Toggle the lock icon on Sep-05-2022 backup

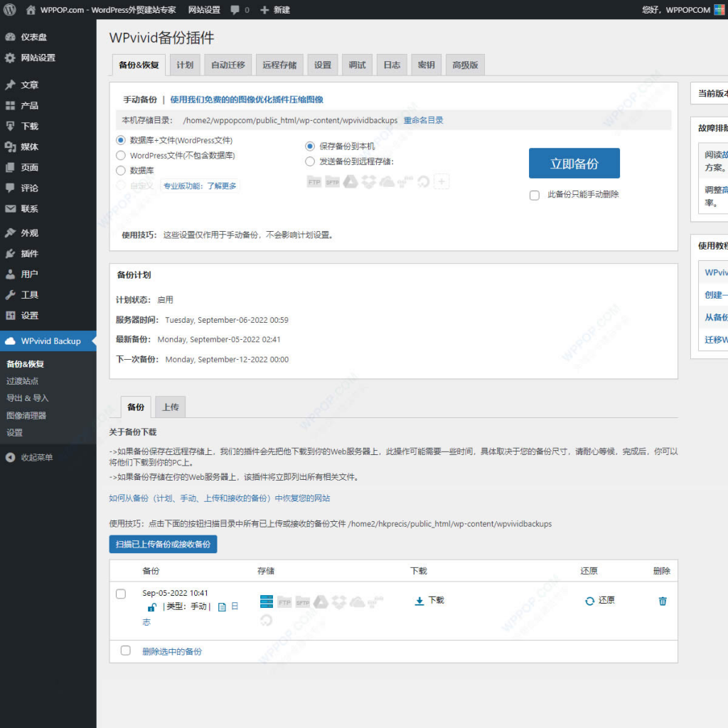coord(151,607)
